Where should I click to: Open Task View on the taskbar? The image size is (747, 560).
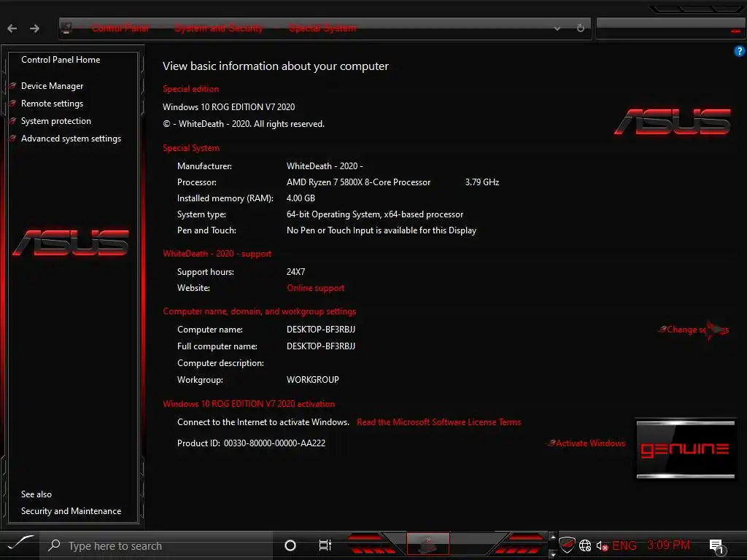tap(325, 545)
